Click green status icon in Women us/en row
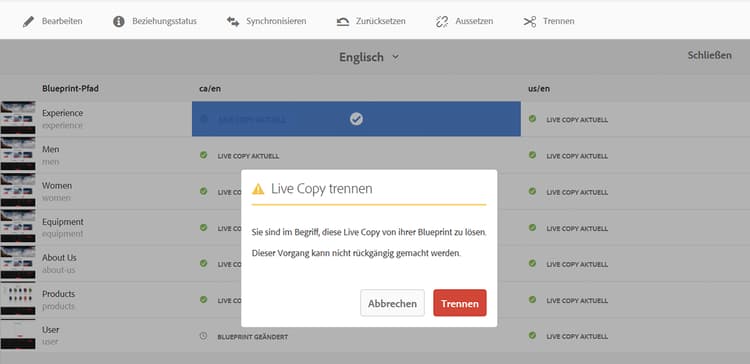The width and height of the screenshot is (750, 364). click(532, 191)
